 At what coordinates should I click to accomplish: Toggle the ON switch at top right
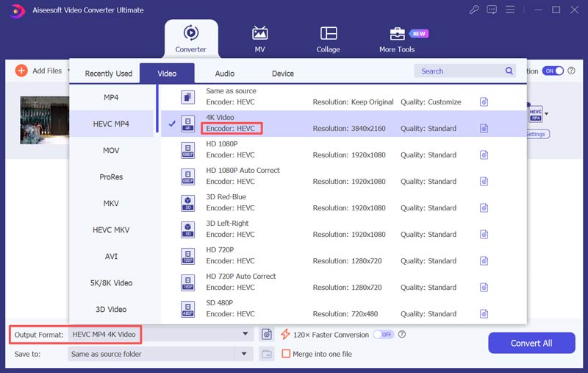(552, 71)
